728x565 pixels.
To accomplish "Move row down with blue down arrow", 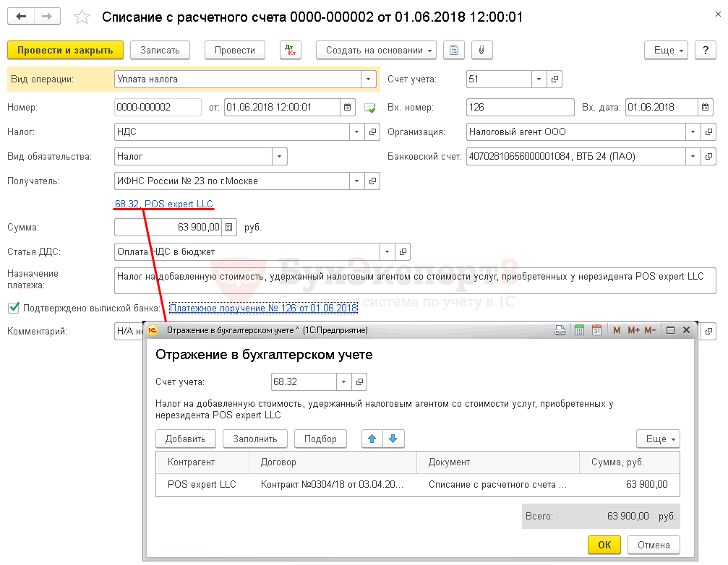I will point(393,439).
